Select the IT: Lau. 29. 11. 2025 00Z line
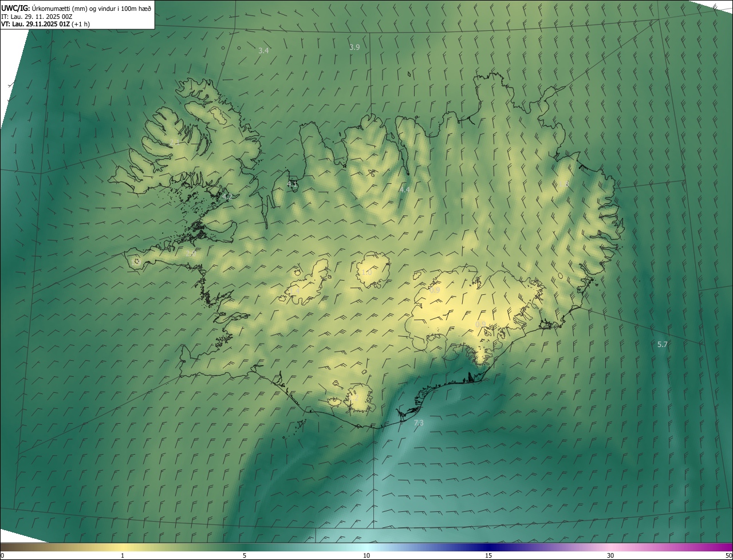The image size is (733, 560). pyautogui.click(x=37, y=16)
